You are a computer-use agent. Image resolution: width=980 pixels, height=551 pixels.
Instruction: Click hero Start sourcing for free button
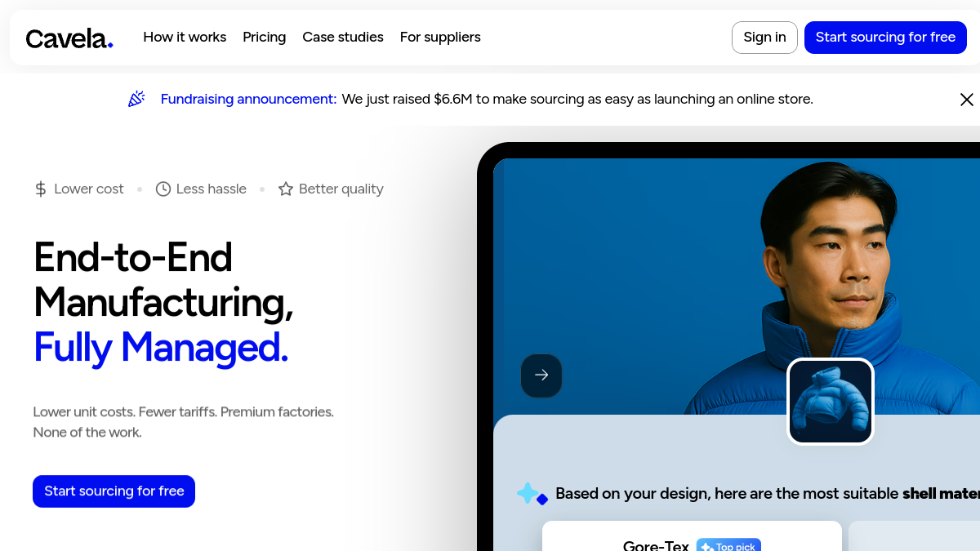coord(114,491)
